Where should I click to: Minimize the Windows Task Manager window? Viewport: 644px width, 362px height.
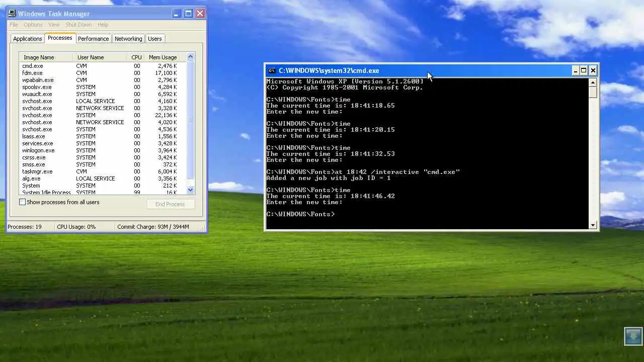(x=177, y=14)
